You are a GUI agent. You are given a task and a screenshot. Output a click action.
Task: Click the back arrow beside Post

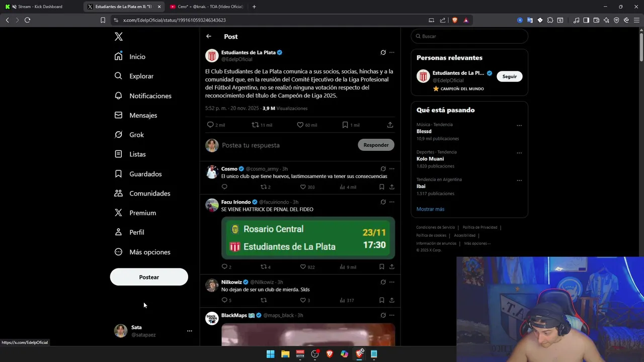pyautogui.click(x=209, y=36)
